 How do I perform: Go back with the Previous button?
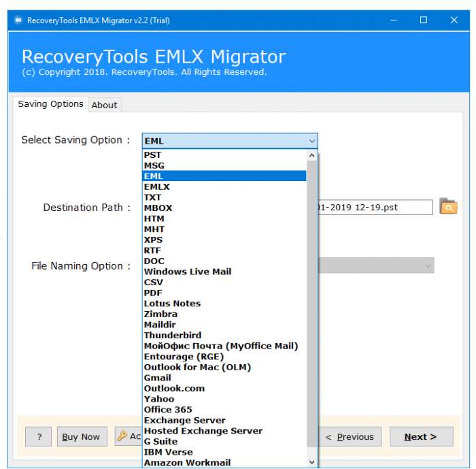(x=350, y=436)
